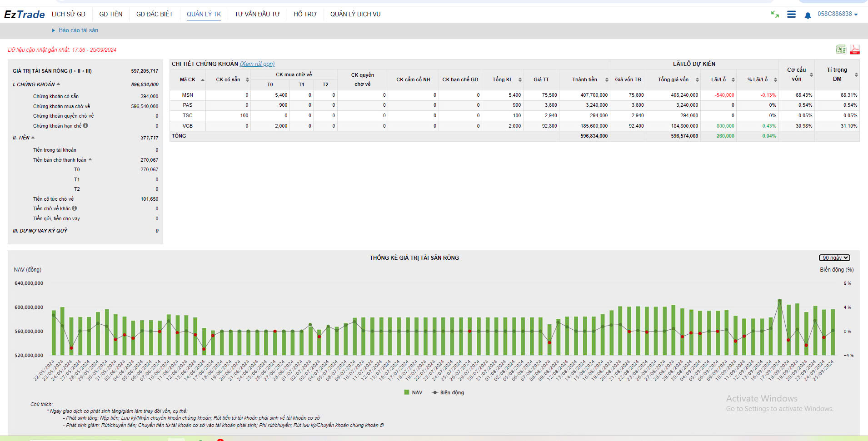Open account 058C886838 dropdown

point(838,14)
